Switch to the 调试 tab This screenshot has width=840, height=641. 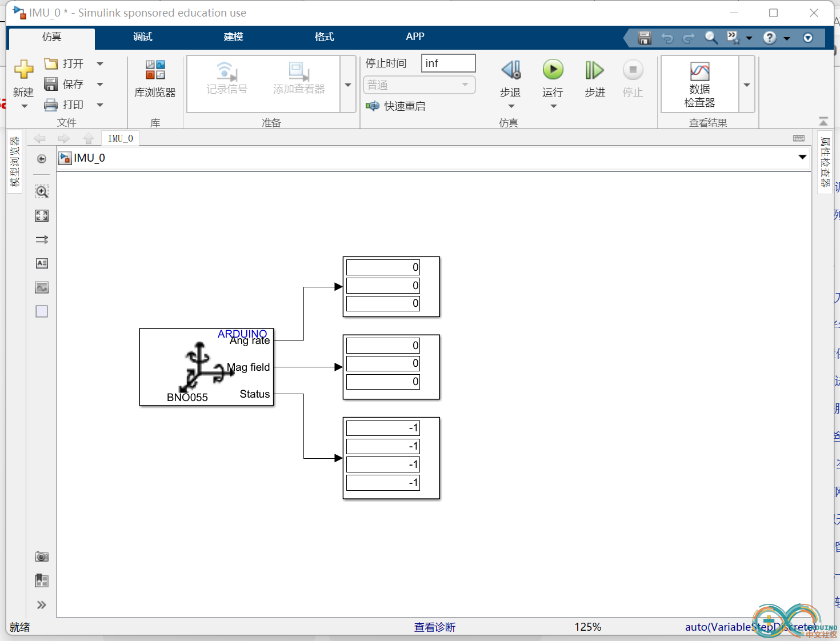tap(143, 37)
